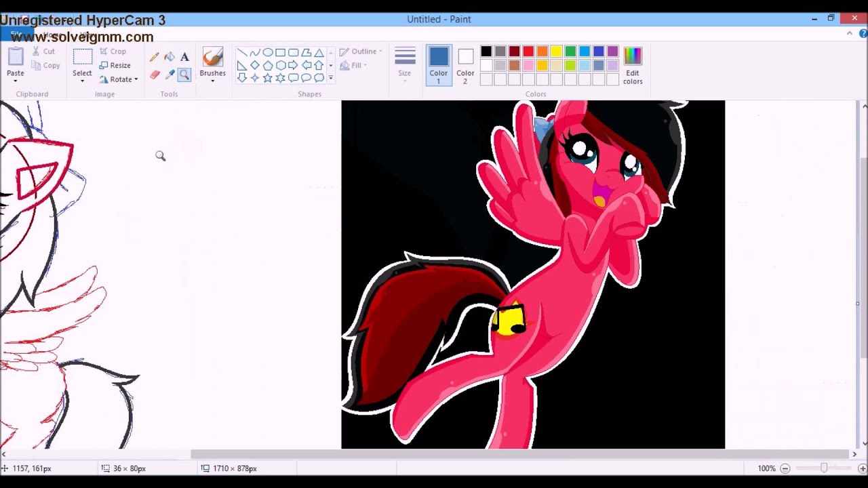
Task: Choose the Oval callout shape
Action: pyautogui.click(x=306, y=78)
